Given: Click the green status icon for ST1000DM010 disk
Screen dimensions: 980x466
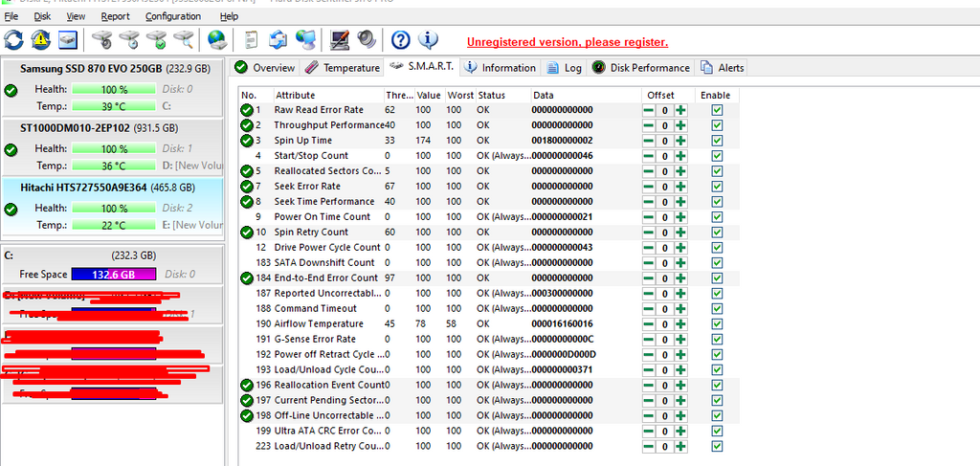Looking at the screenshot, I should click(11, 150).
